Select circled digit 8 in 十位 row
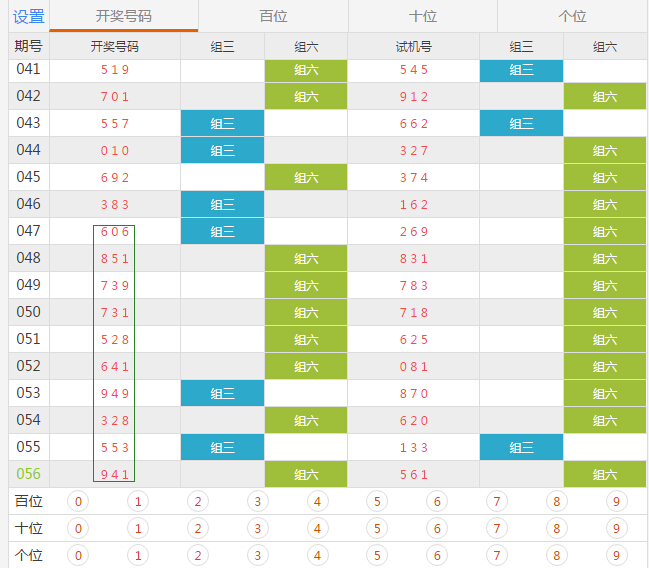Viewport: 649px width, 568px height. [557, 528]
